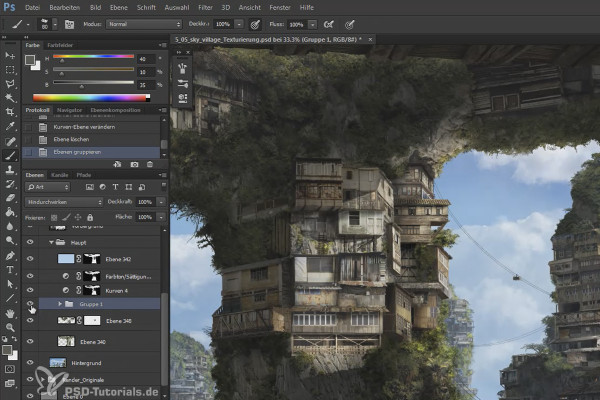This screenshot has width=600, height=400.
Task: Select the Rectangular Marquee tool
Action: tap(10, 70)
